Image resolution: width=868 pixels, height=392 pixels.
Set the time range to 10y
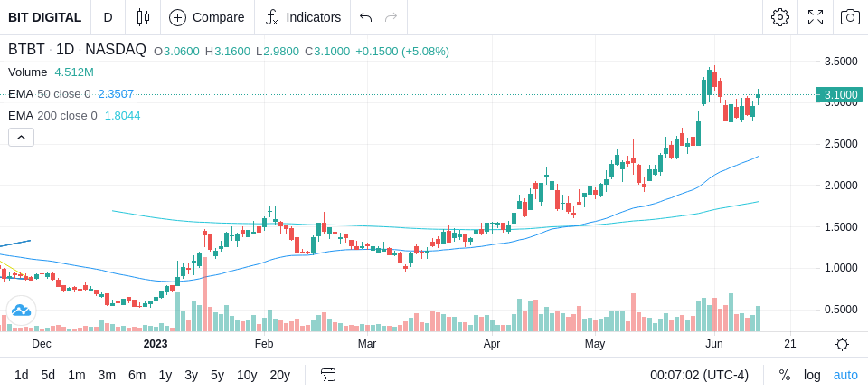tap(246, 376)
